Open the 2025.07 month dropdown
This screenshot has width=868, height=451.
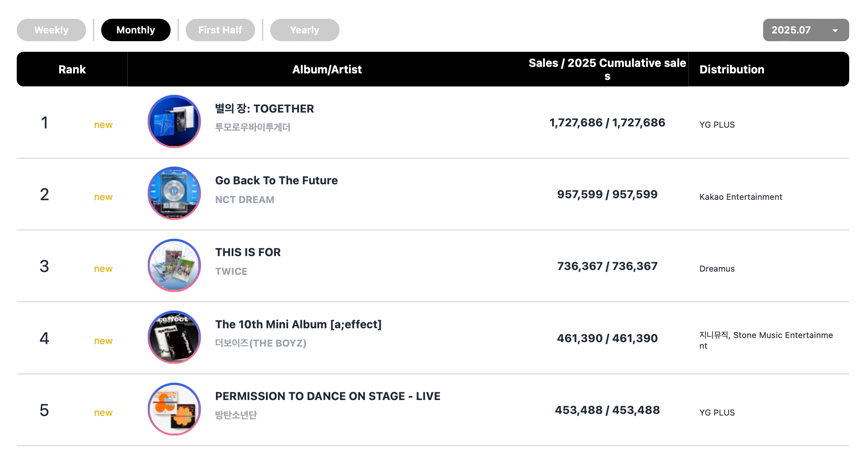click(806, 30)
